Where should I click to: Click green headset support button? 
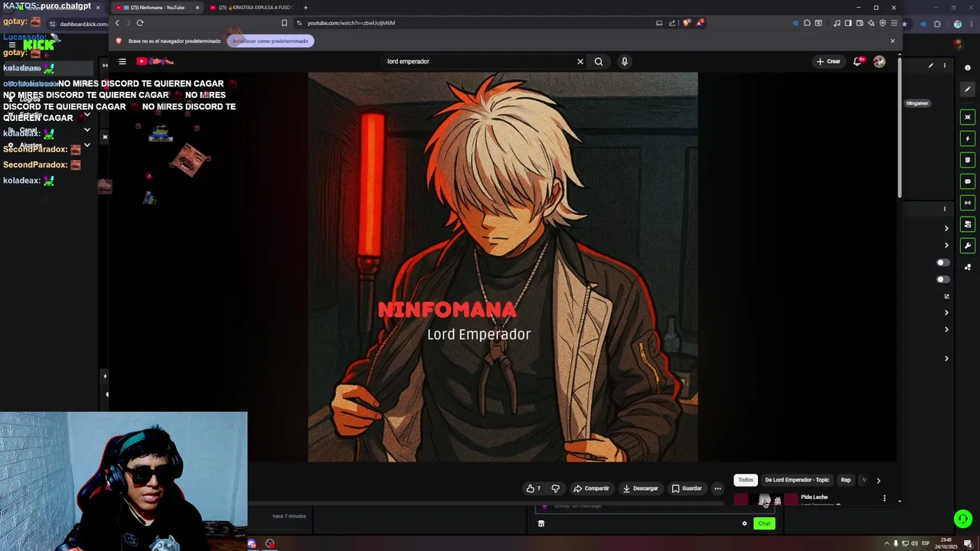coord(963,519)
